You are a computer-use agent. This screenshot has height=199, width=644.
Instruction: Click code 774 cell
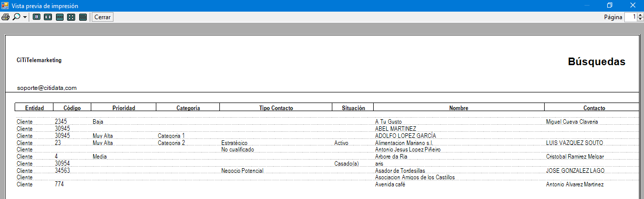coord(60,184)
